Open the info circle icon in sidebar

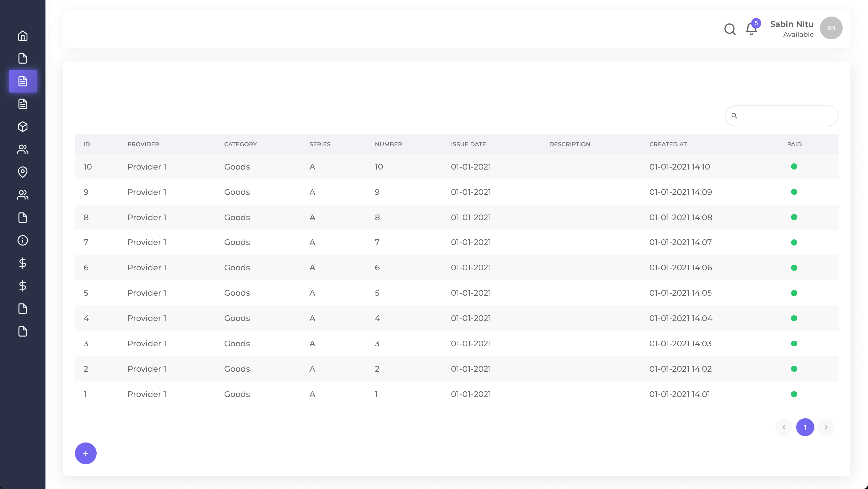(x=22, y=240)
